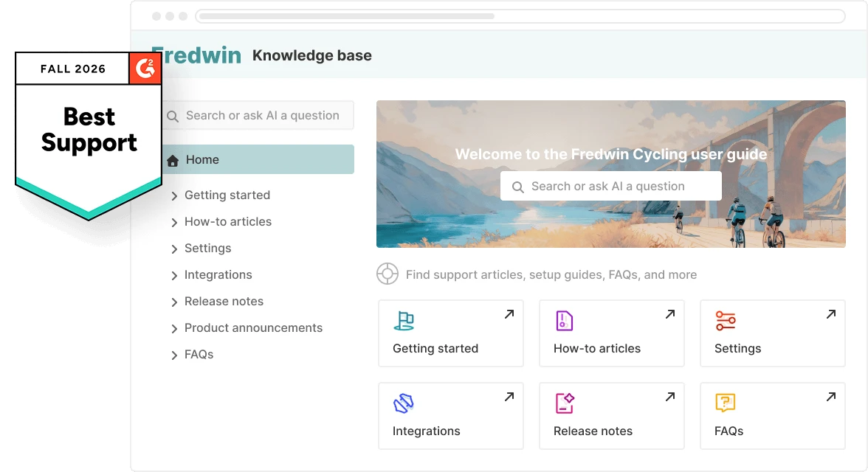
Task: Open Settings card's external arrow
Action: pyautogui.click(x=831, y=314)
